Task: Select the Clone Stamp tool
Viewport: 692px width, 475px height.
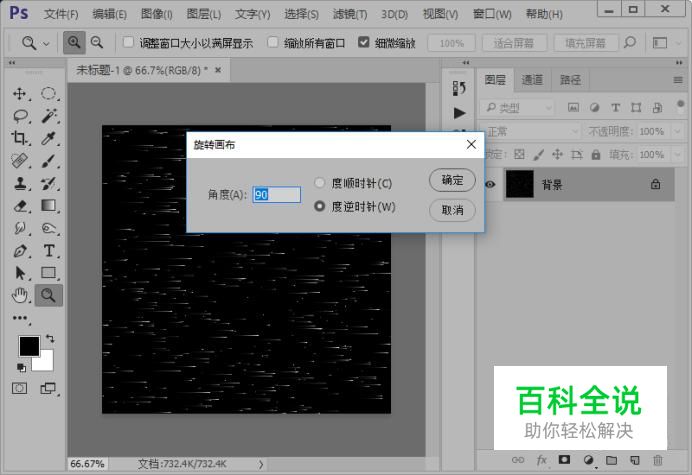Action: click(x=19, y=183)
